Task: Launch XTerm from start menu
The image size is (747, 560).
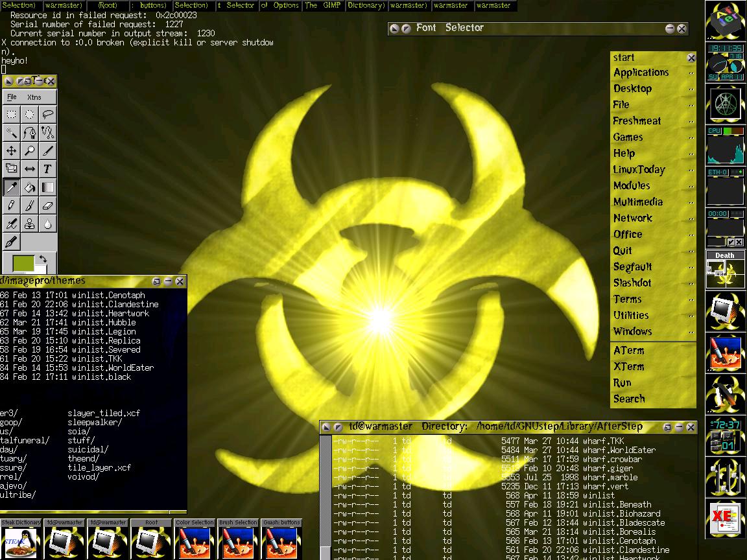Action: coord(628,367)
